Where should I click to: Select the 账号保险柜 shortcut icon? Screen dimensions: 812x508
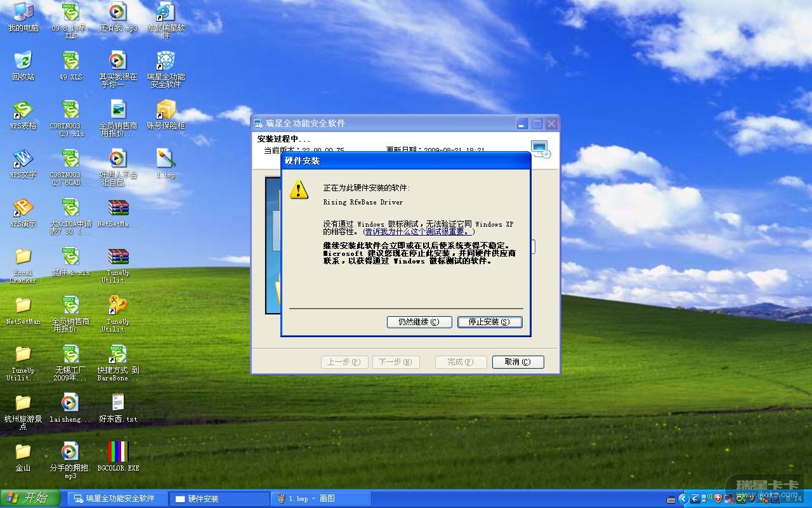pyautogui.click(x=166, y=115)
